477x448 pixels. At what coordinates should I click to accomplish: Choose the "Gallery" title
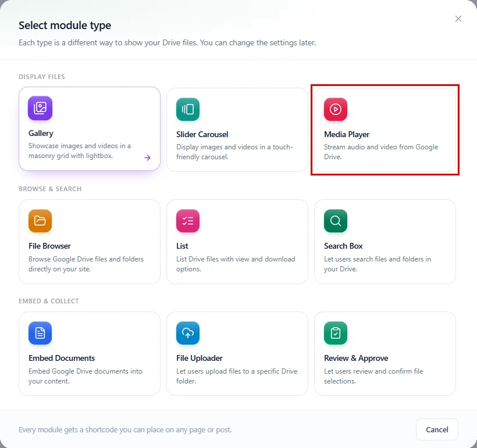41,134
